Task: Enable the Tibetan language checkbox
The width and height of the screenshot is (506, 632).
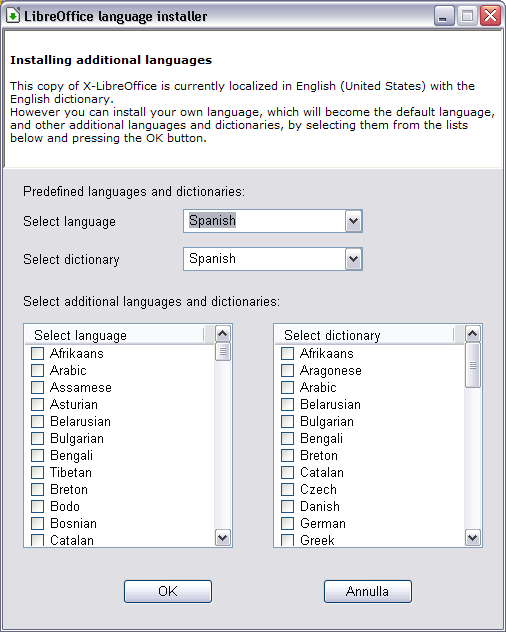Action: pos(37,472)
